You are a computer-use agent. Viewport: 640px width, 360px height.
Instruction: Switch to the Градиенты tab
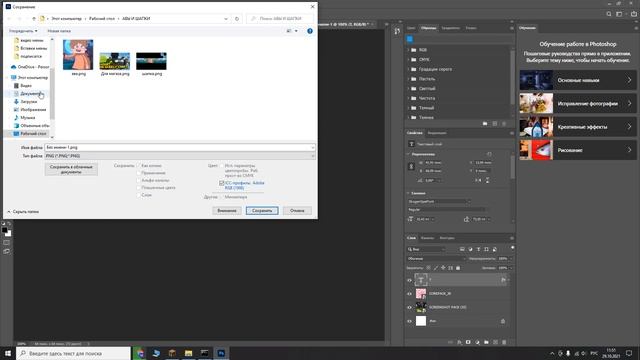pyautogui.click(x=451, y=28)
